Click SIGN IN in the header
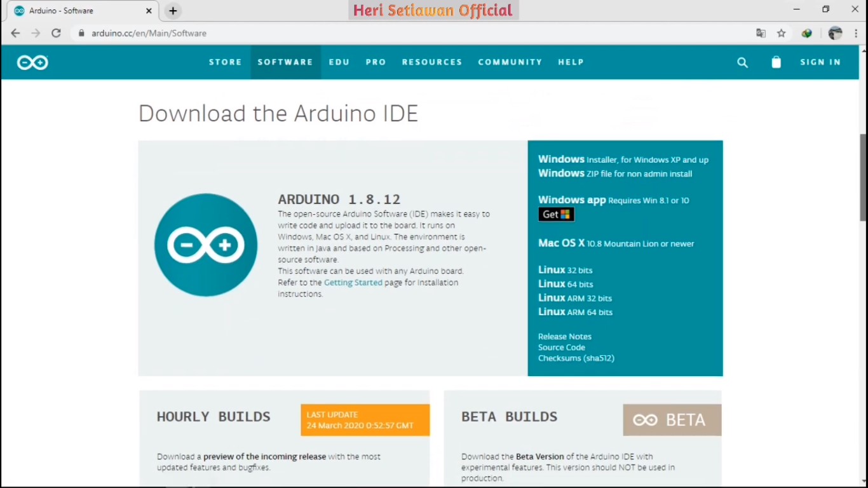The height and width of the screenshot is (488, 868). pos(820,62)
